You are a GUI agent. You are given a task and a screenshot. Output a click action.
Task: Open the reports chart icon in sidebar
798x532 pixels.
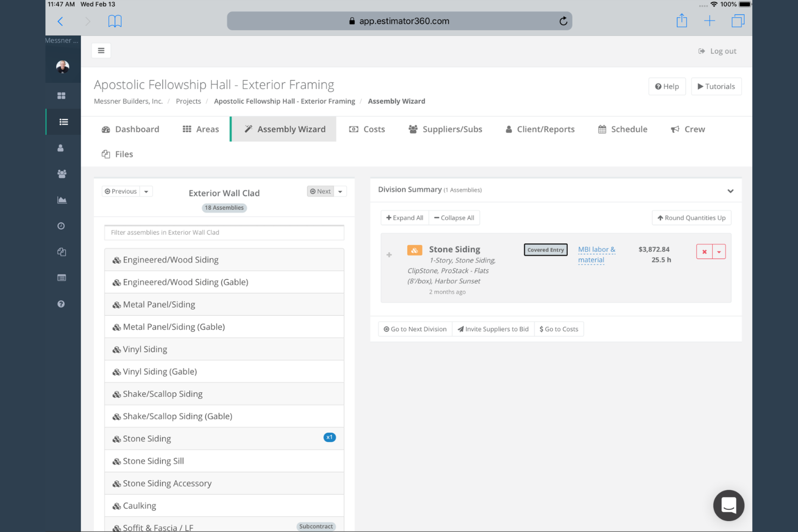(62, 199)
